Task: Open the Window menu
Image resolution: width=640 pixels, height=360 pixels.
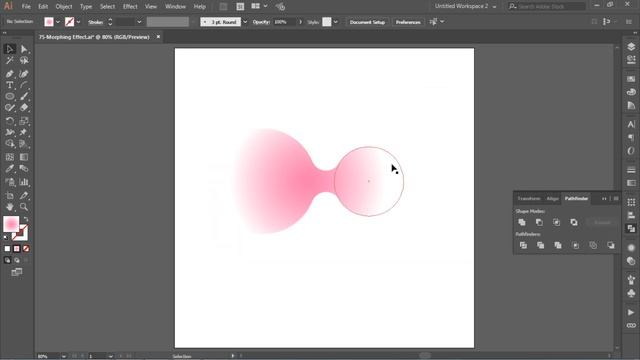Action: 175,7
